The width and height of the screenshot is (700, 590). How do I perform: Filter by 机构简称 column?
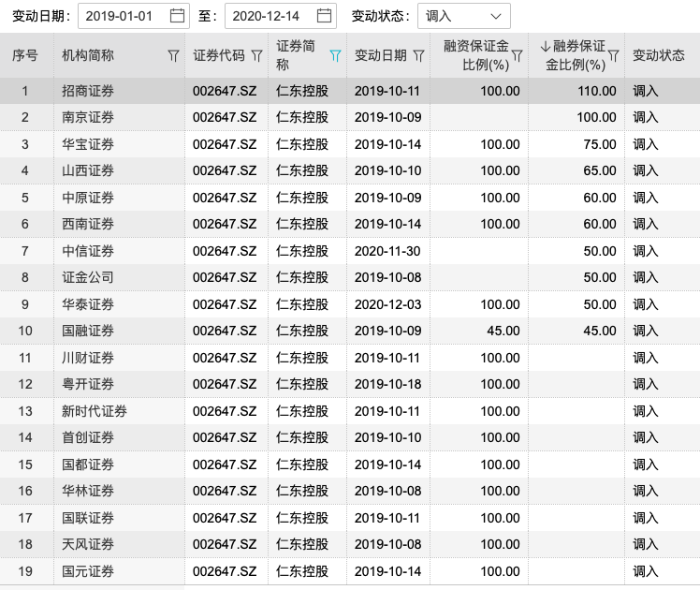click(173, 56)
